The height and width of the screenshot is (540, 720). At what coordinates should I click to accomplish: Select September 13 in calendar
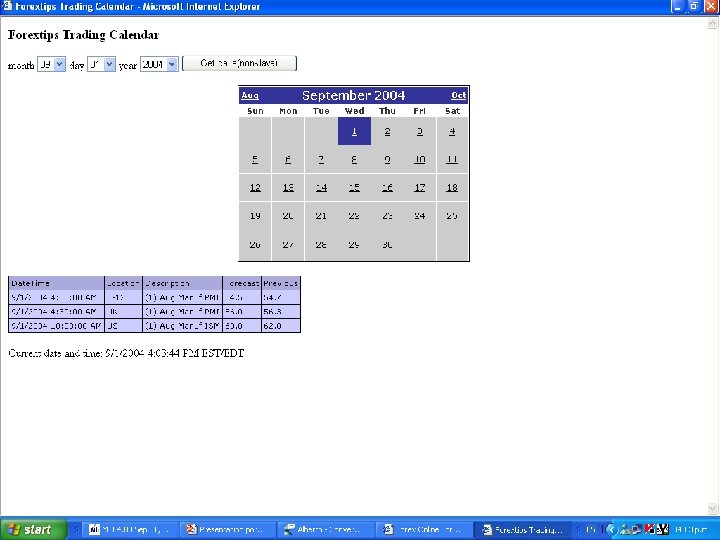click(288, 187)
